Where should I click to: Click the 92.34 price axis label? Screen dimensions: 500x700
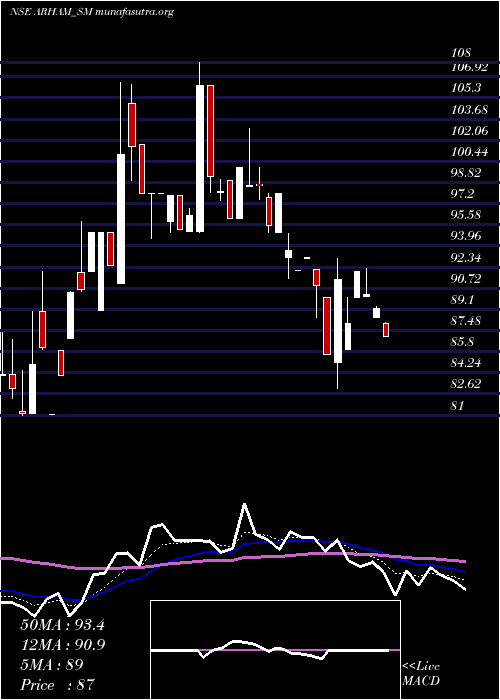point(466,258)
